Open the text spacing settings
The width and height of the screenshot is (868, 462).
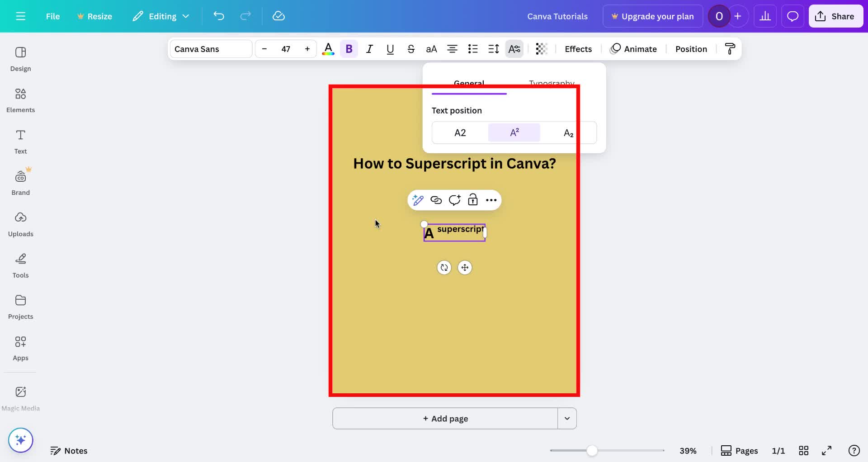click(x=493, y=49)
